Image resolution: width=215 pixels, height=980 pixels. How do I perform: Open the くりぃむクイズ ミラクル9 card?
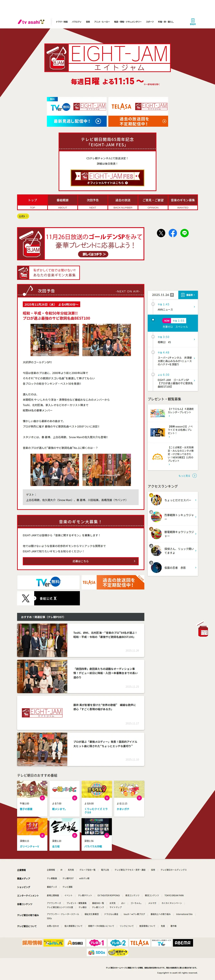pyautogui.click(x=97, y=799)
